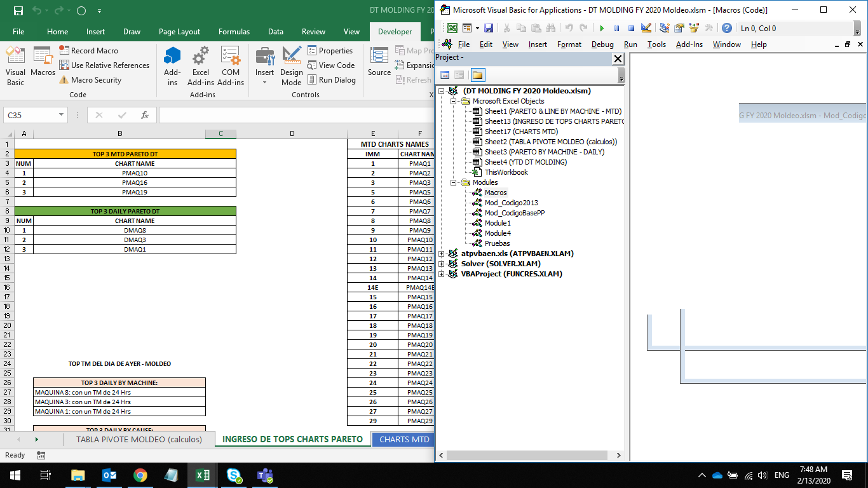
Task: Open Excel Add-ins dialog
Action: pos(201,66)
